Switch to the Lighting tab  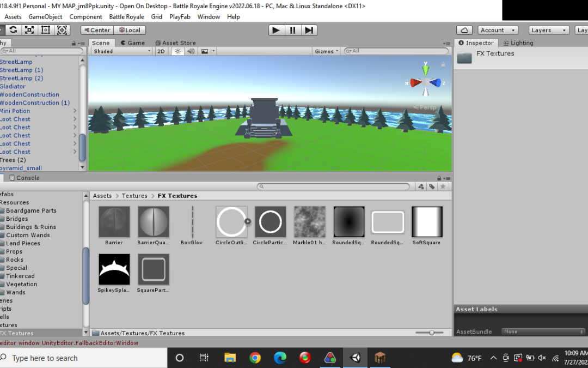pyautogui.click(x=518, y=43)
